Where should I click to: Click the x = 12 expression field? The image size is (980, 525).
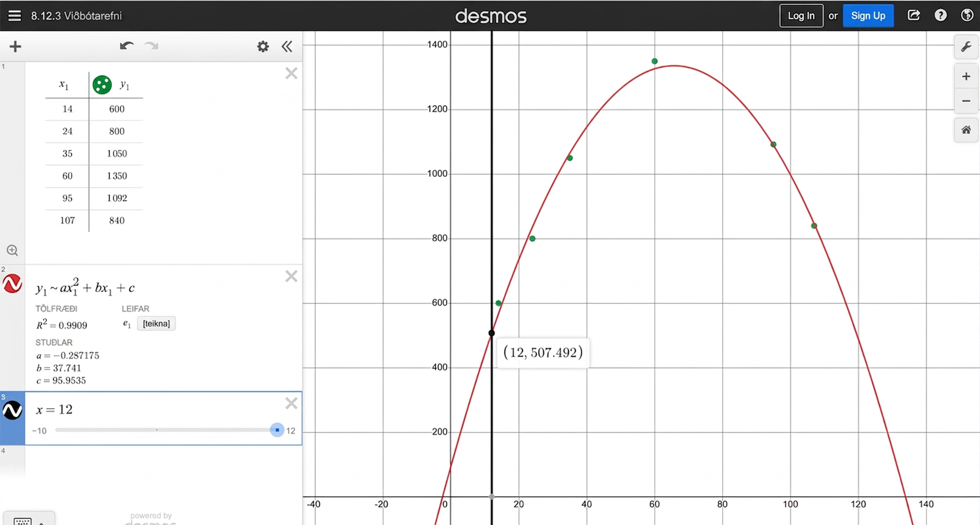54,410
